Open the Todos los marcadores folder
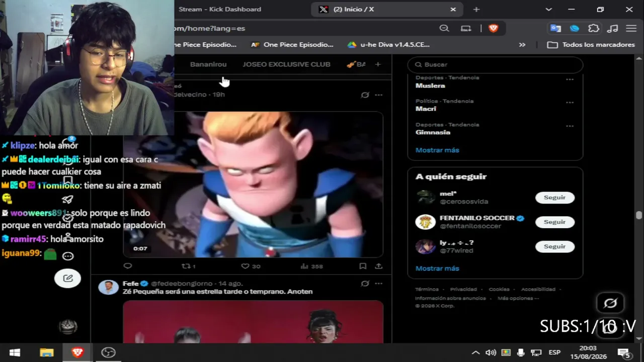The height and width of the screenshot is (362, 644). [591, 45]
